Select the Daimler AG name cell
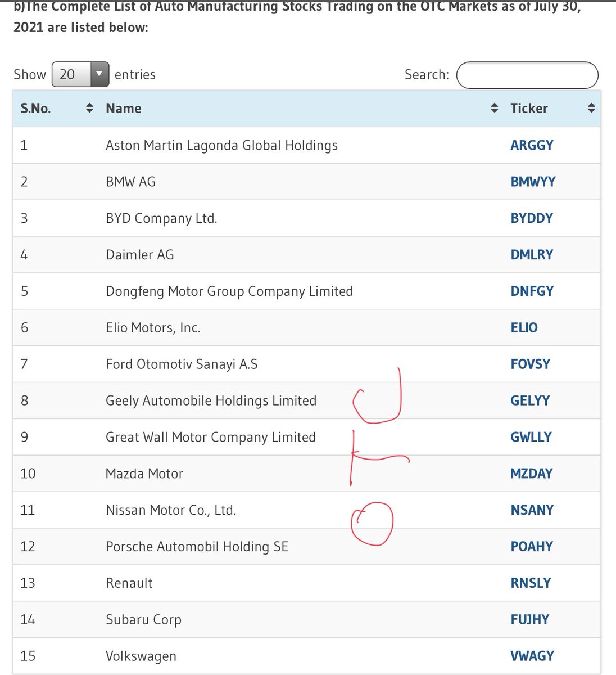This screenshot has width=616, height=675. (140, 255)
